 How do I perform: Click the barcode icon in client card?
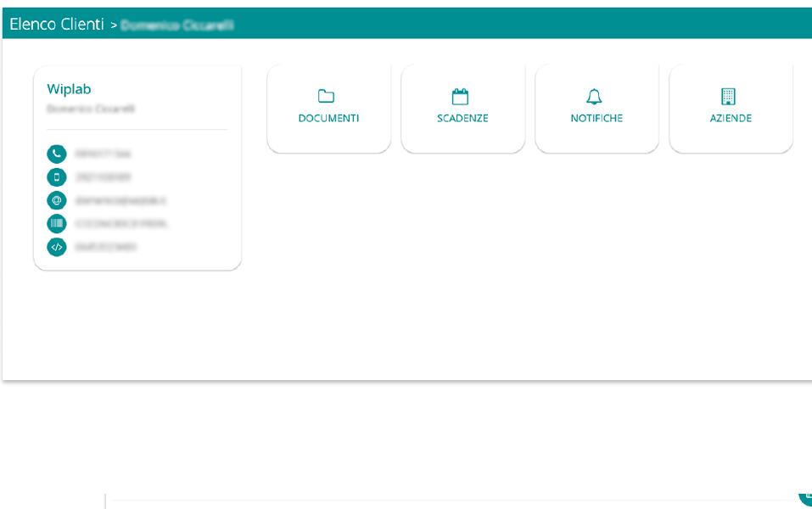pyautogui.click(x=57, y=224)
